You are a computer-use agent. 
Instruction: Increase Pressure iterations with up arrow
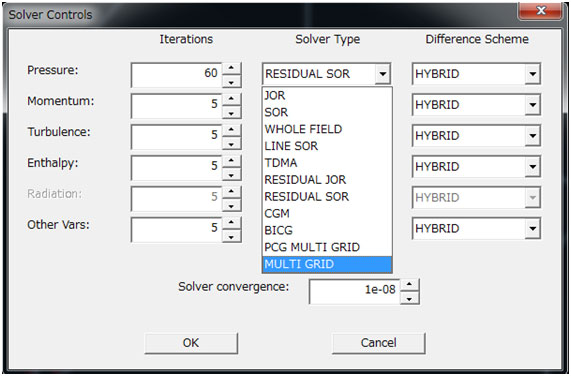pos(231,68)
